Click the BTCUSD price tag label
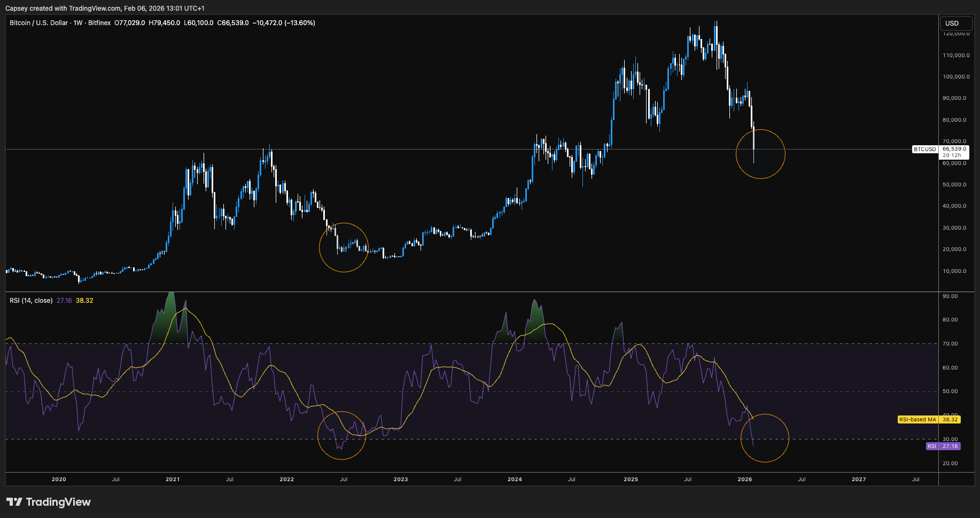The height and width of the screenshot is (518, 980). tap(924, 150)
